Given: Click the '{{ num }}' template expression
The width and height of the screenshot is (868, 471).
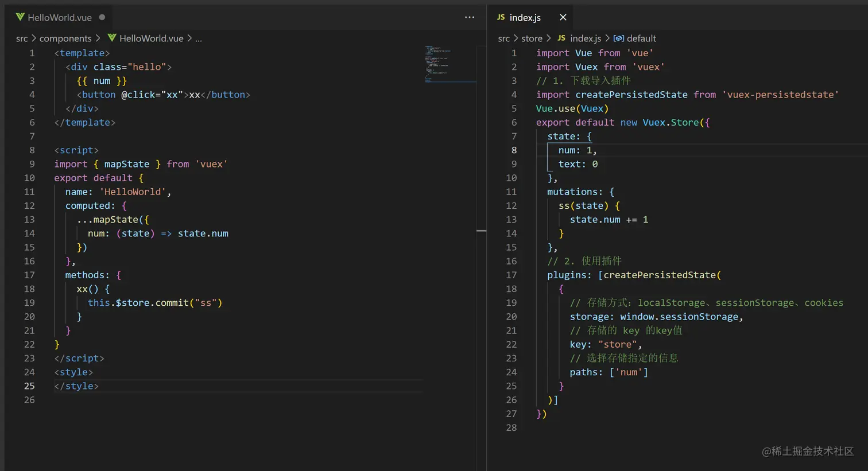Looking at the screenshot, I should tap(102, 81).
